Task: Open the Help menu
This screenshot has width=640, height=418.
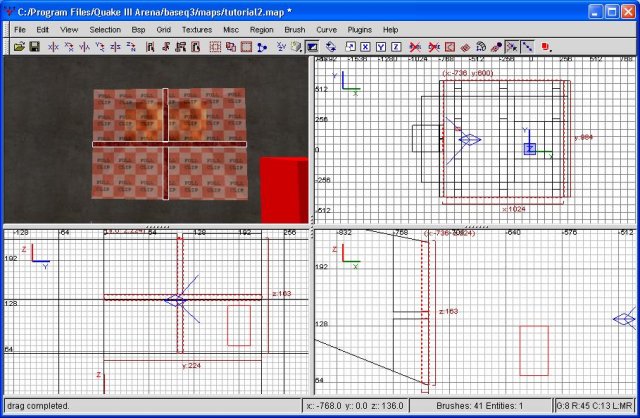Action: click(390, 30)
